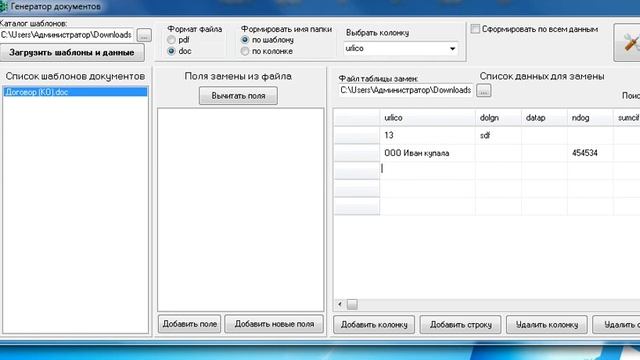Click the Файл таблицы замен path field

point(406,90)
